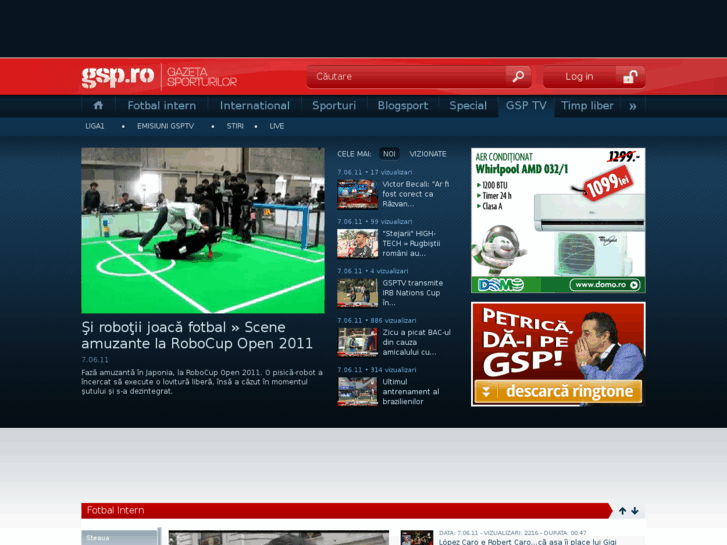
Task: Open the International menu
Action: click(x=255, y=106)
